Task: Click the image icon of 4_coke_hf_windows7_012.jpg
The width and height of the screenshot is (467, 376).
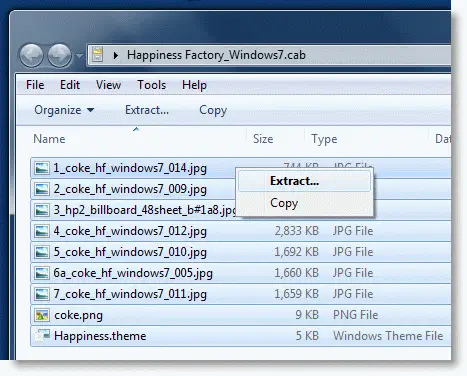Action: [x=42, y=231]
